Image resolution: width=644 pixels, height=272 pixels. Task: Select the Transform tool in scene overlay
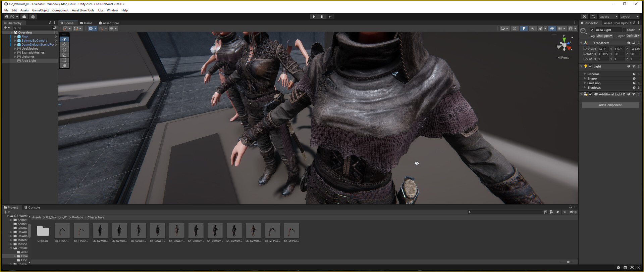[64, 66]
